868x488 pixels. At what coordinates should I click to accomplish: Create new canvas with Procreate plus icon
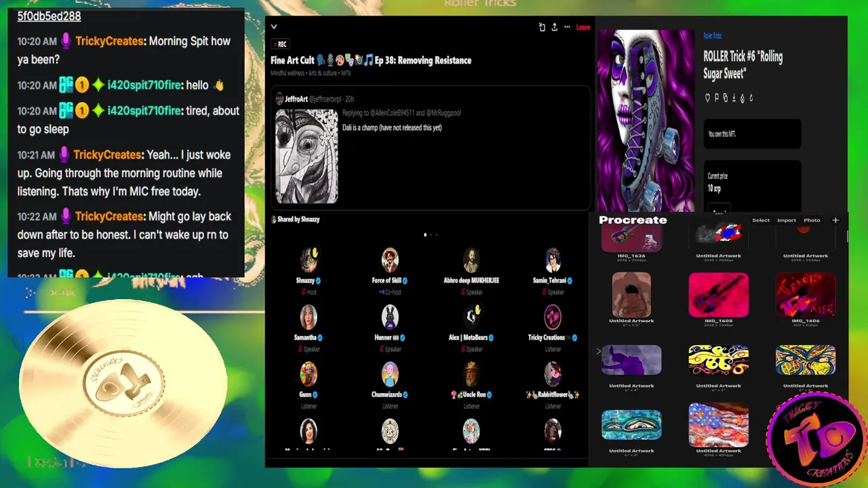835,220
